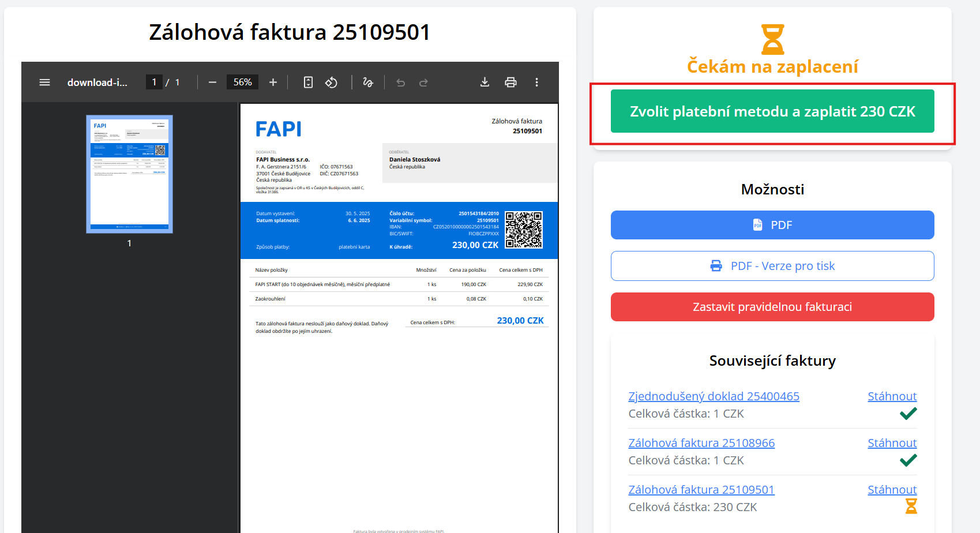The width and height of the screenshot is (980, 533).
Task: Click the undo arrow in PDF toolbar
Action: 400,82
